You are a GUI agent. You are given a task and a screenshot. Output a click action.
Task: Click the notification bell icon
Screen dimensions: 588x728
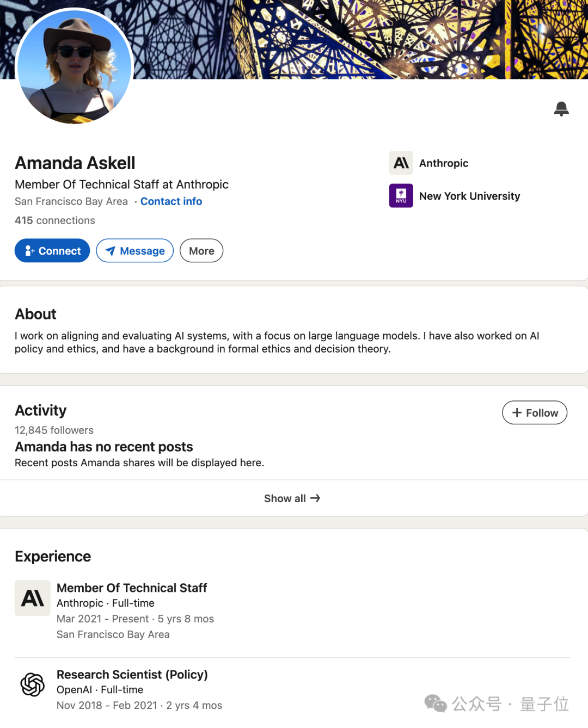[x=561, y=109]
